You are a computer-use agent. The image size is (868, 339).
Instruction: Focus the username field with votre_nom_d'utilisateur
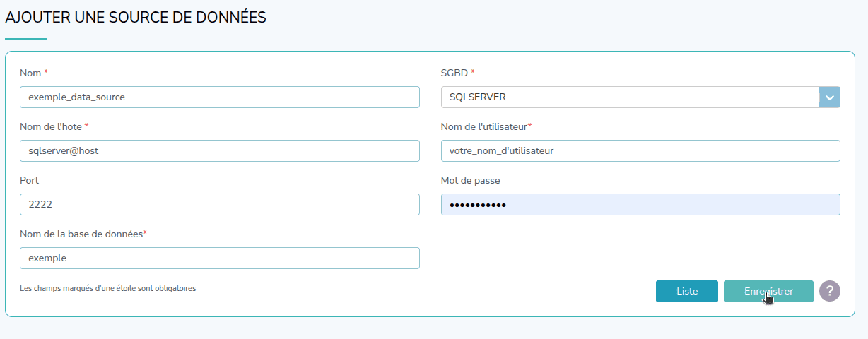pyautogui.click(x=640, y=151)
